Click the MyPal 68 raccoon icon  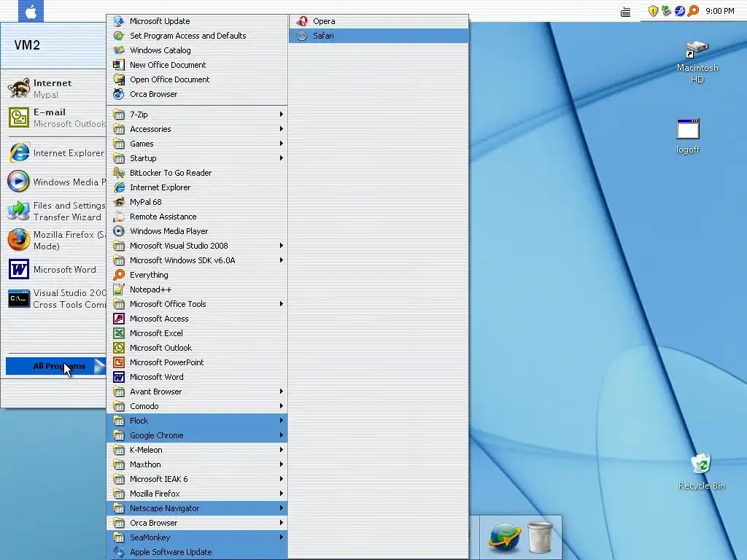point(119,202)
